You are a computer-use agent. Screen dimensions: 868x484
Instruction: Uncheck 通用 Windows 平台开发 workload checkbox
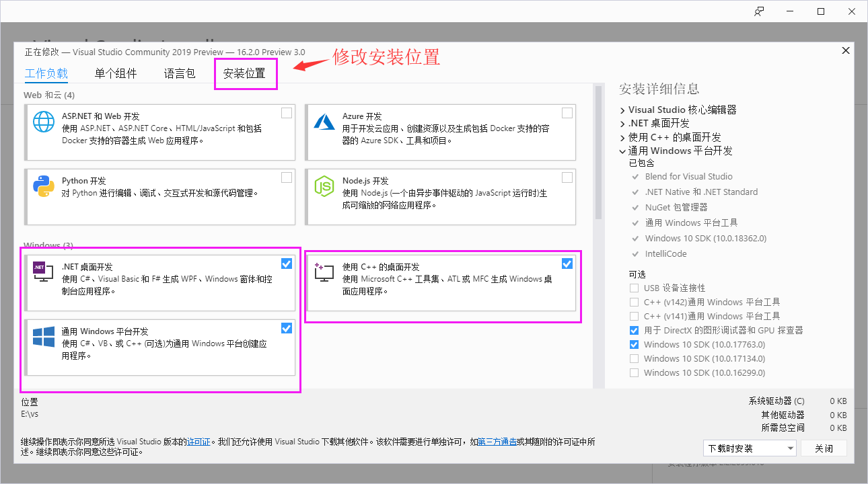coord(287,328)
